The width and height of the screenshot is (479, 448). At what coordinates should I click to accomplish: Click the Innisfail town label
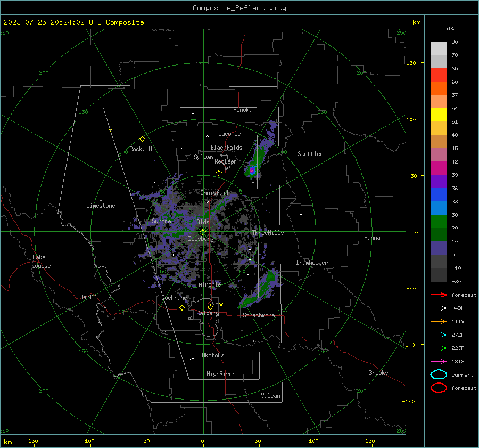[214, 193]
